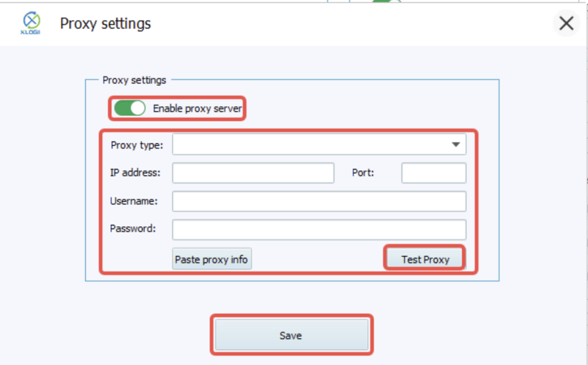
Task: Click the "IP address:" label
Action: (135, 173)
